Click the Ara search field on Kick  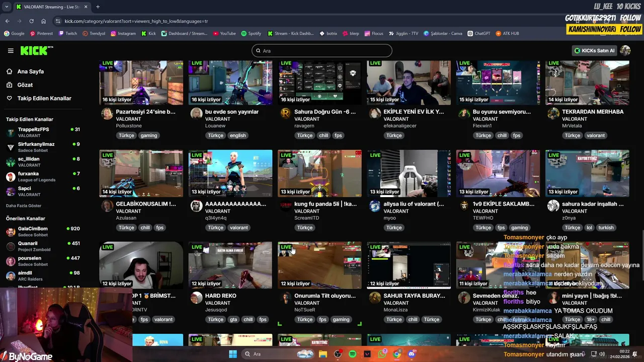(x=322, y=50)
